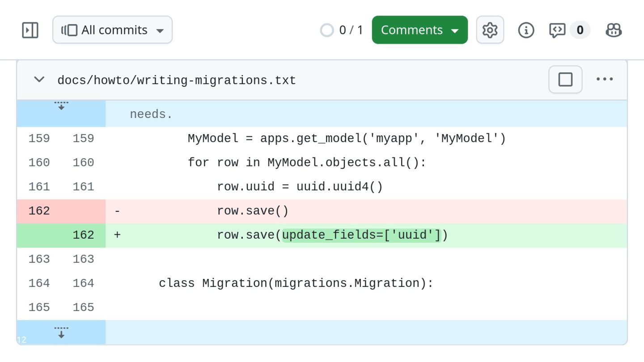Open diff view settings gear
The width and height of the screenshot is (644, 362).
tap(490, 30)
